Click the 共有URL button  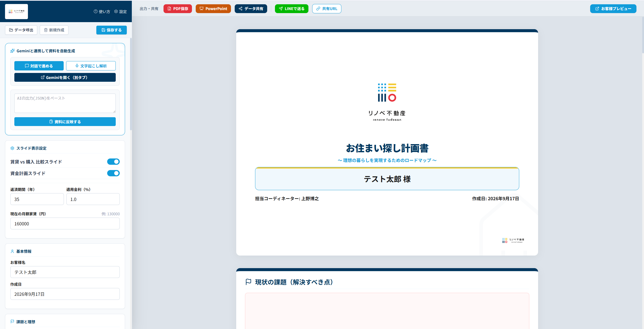(327, 9)
